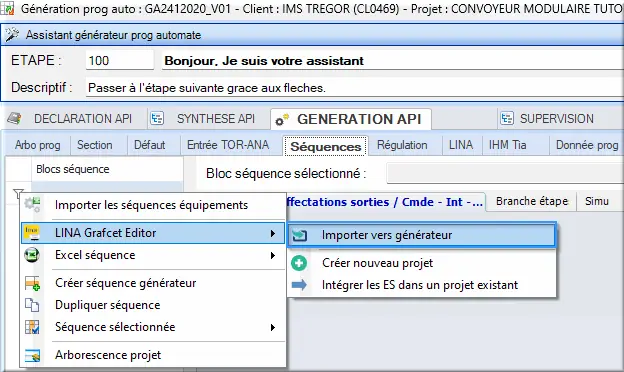Open the Branche étape tab
The image size is (624, 372).
[532, 202]
